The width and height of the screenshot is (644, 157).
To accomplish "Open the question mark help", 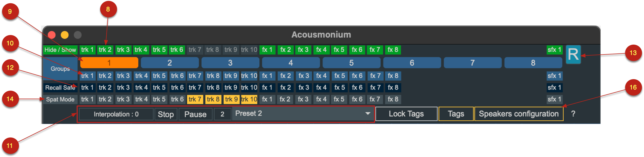I will coord(573,114).
